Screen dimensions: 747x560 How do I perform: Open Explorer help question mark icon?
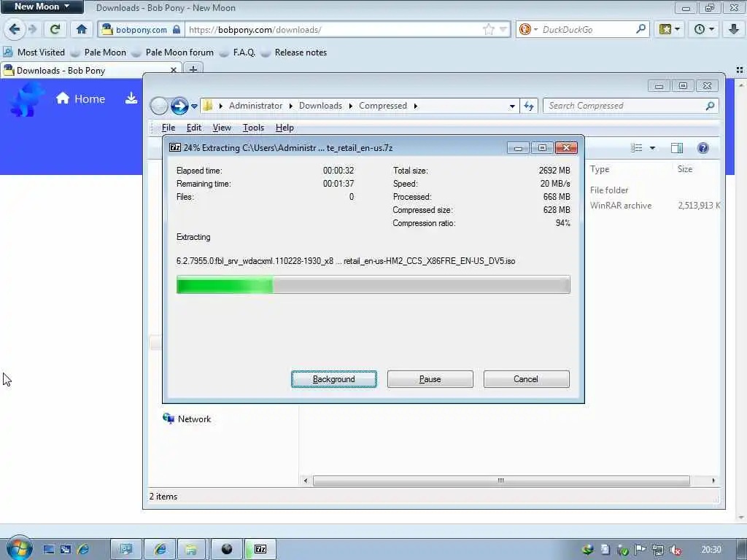point(703,148)
